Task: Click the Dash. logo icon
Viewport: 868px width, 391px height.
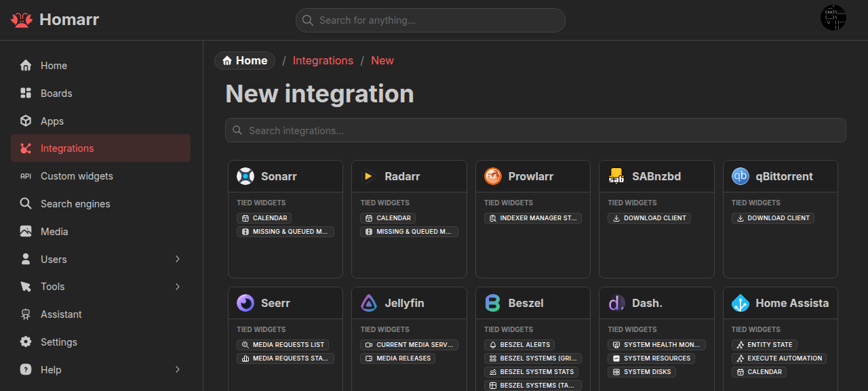Action: 616,303
